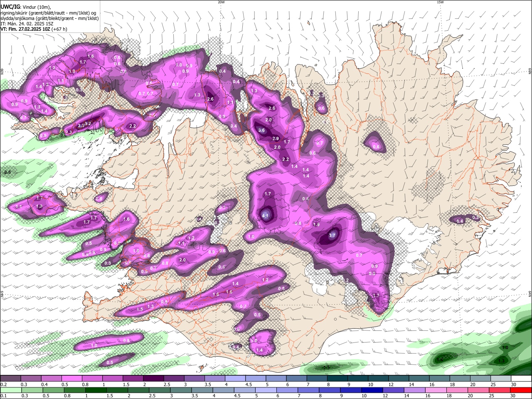Click the 2.9 snowfall value on the map
The image size is (532, 399).
276,138
